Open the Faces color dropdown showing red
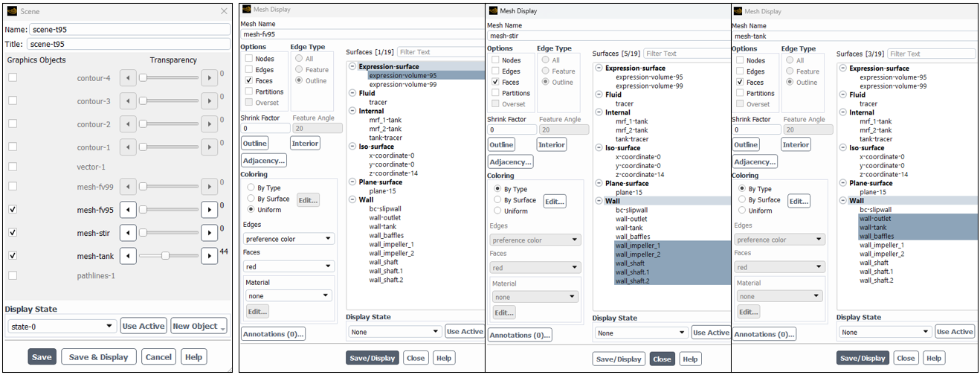This screenshot has width=980, height=375. [289, 266]
